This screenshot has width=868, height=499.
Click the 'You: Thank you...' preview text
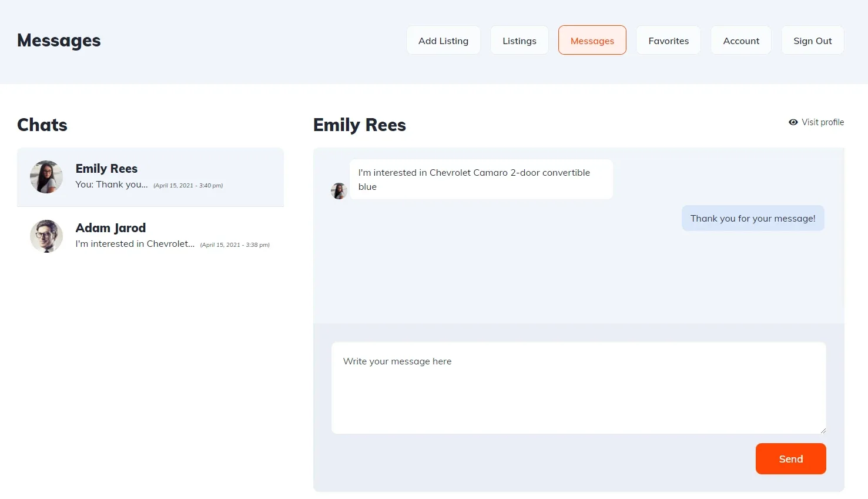tap(112, 185)
